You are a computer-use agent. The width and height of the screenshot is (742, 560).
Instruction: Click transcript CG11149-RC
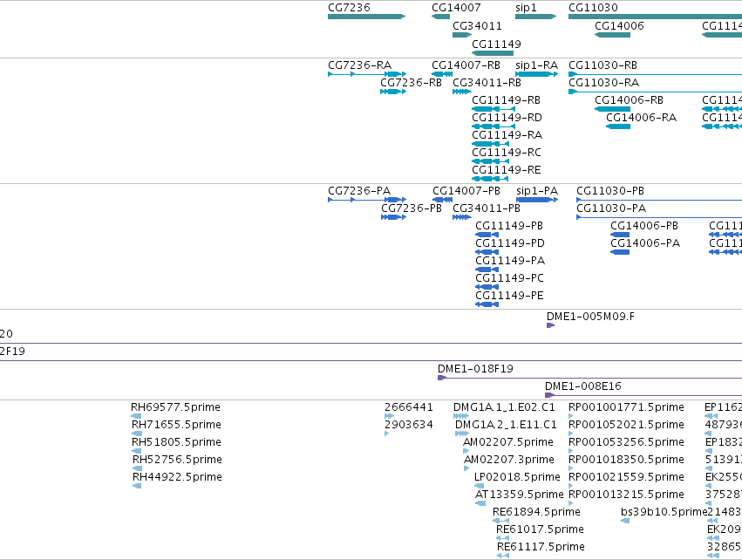490,161
